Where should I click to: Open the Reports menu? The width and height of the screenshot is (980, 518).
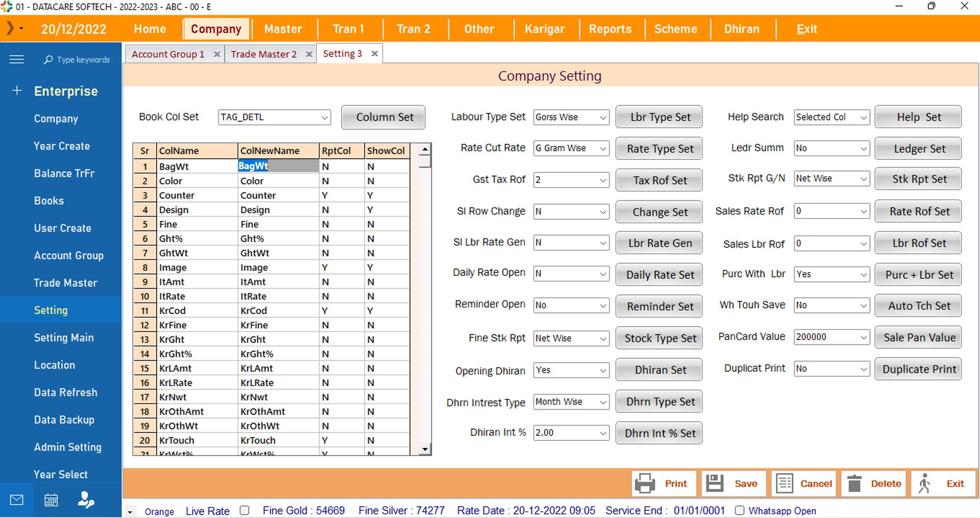610,29
